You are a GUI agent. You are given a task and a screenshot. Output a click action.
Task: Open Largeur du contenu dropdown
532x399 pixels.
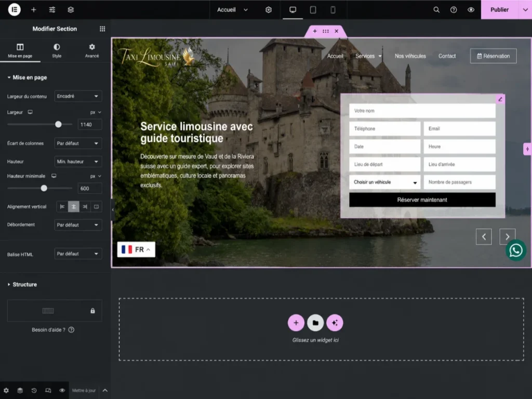[78, 96]
